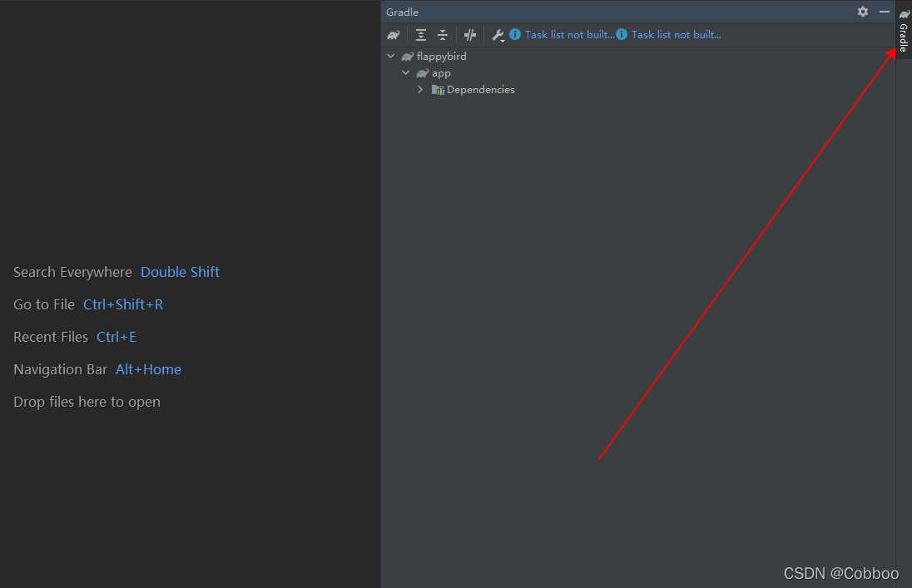Open Gradle settings with the wrench icon
The image size is (912, 588).
498,35
